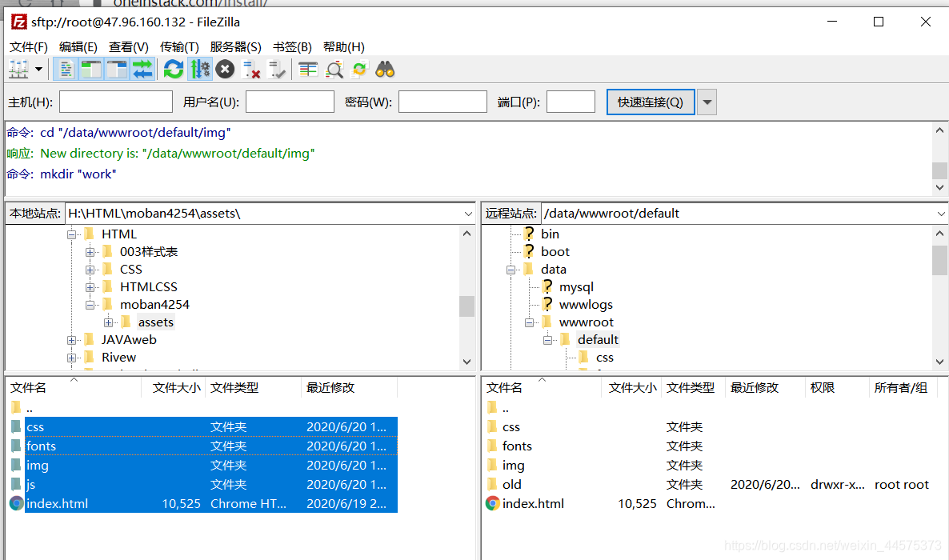
Task: Expand the CSS folder in local tree
Action: [x=90, y=270]
